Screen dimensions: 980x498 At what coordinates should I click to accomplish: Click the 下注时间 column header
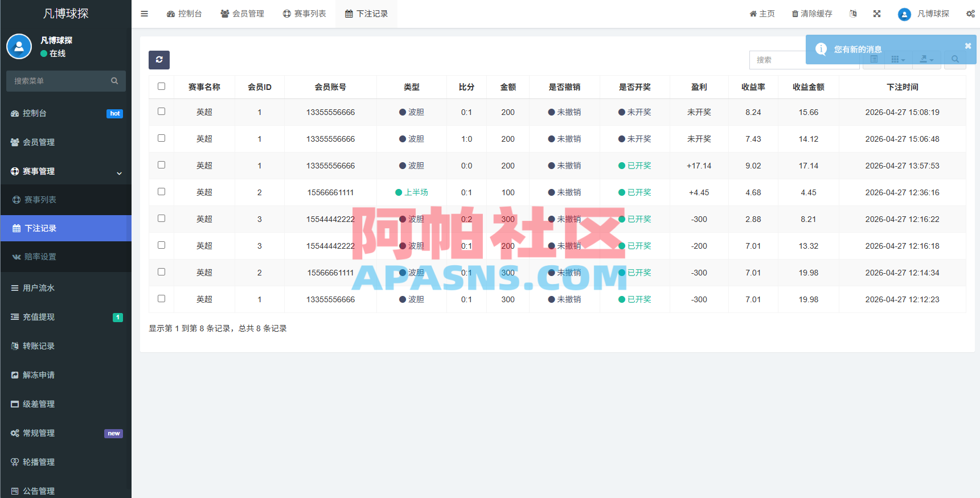click(902, 87)
